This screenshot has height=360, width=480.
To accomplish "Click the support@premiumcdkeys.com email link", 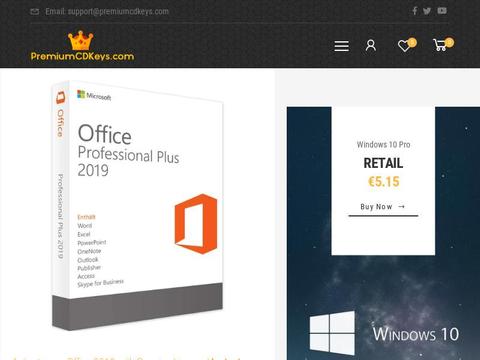I will (x=118, y=12).
